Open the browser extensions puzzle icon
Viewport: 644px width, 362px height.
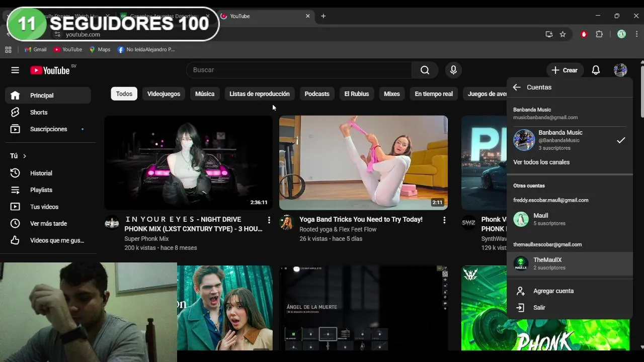599,34
